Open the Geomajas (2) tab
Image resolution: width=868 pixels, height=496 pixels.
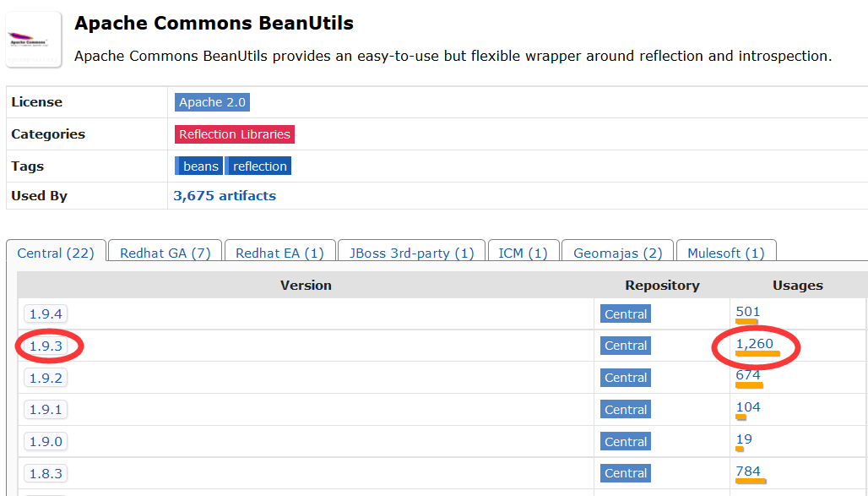click(617, 253)
